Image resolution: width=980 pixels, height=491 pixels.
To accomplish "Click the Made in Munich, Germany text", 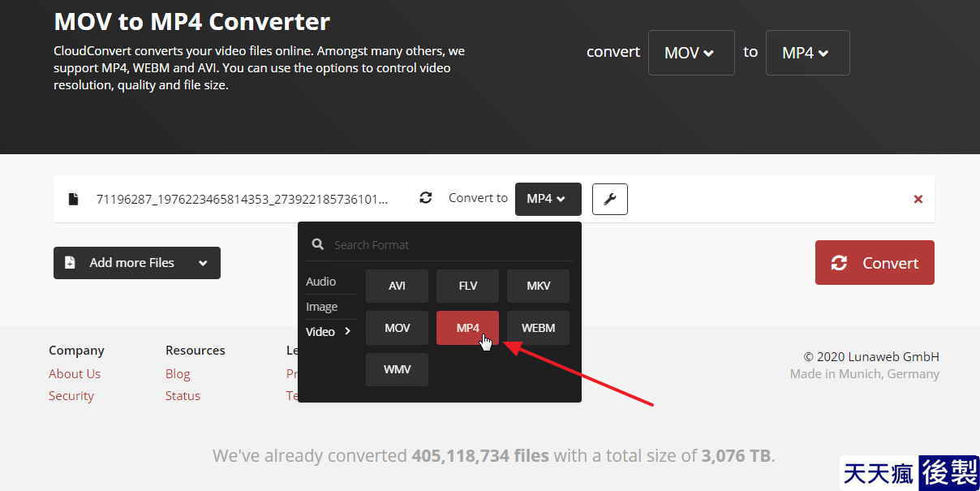I will click(865, 374).
